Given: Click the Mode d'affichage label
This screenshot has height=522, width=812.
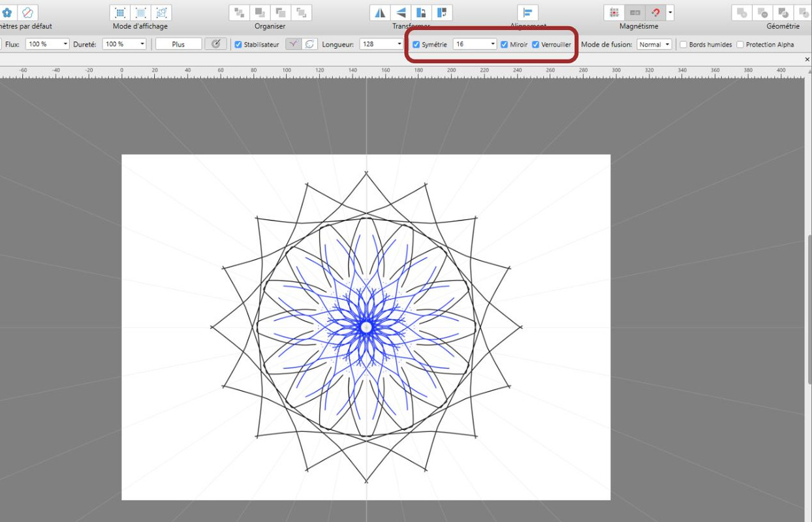Looking at the screenshot, I should click(140, 26).
